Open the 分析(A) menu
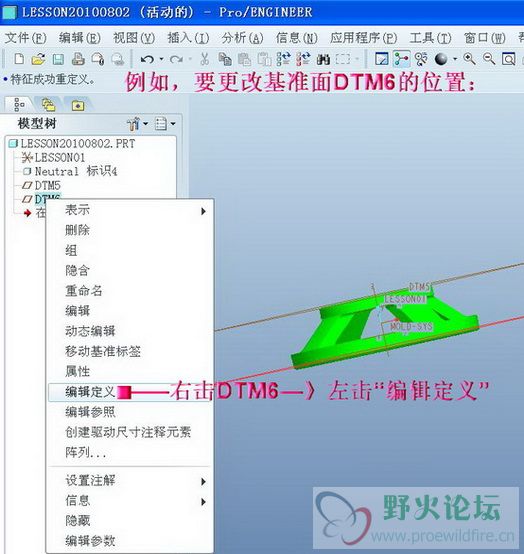 (x=242, y=38)
